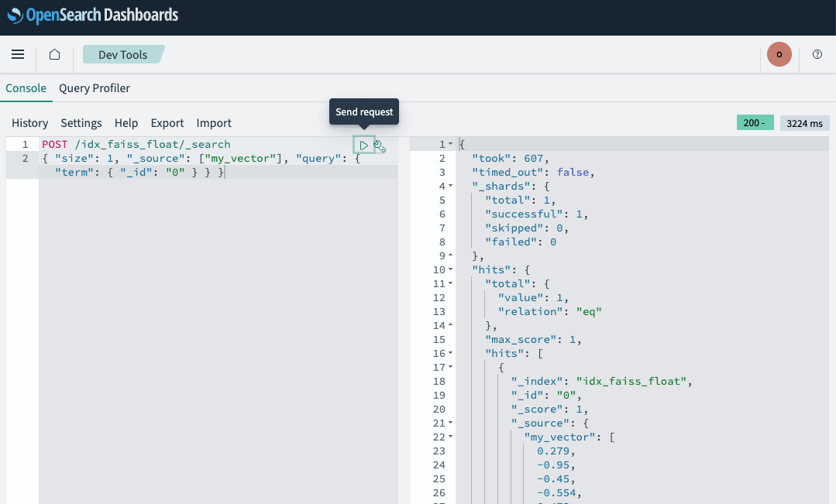The width and height of the screenshot is (836, 504).
Task: Open console Settings
Action: pyautogui.click(x=81, y=123)
